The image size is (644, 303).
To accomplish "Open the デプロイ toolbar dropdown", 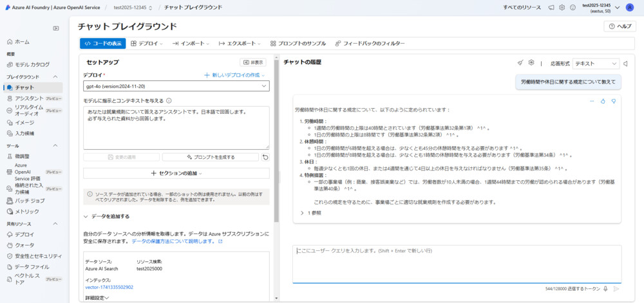I will 147,44.
